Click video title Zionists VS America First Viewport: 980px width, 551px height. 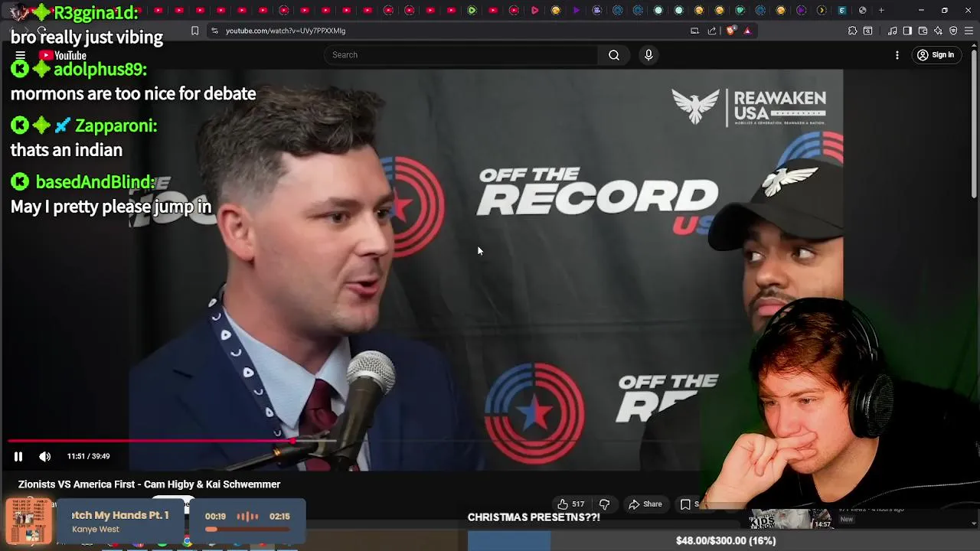pos(149,484)
